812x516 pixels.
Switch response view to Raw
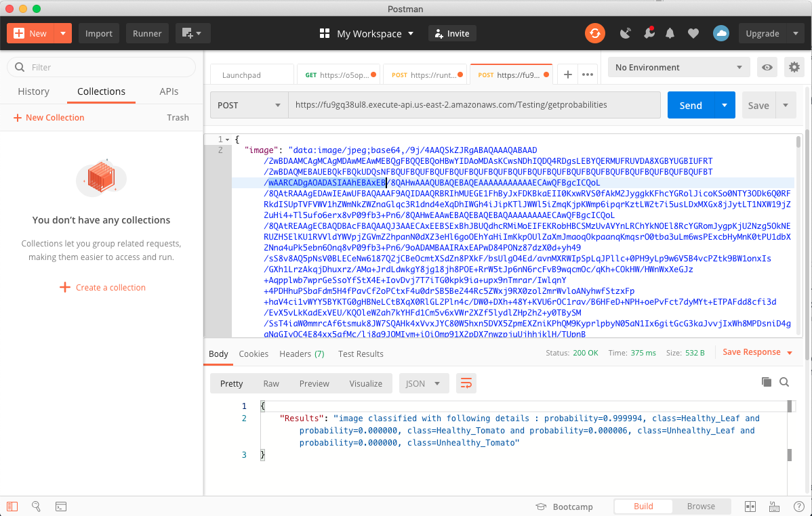pos(271,383)
